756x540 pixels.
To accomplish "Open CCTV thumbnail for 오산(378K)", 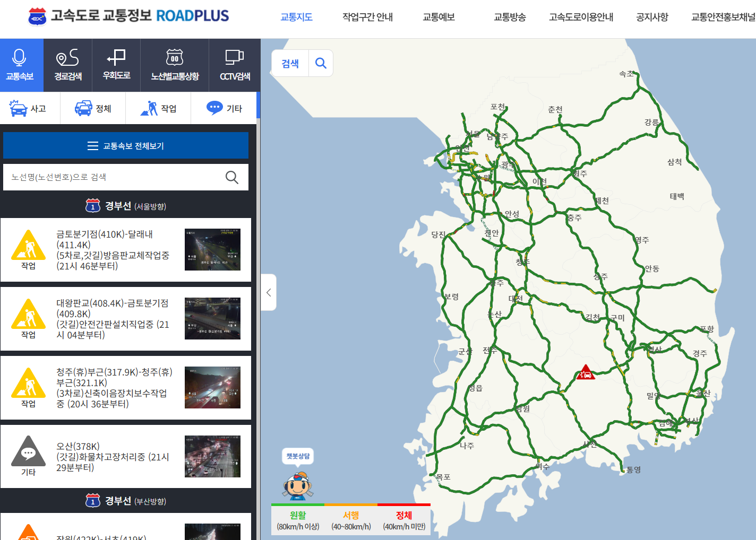I will click(212, 457).
